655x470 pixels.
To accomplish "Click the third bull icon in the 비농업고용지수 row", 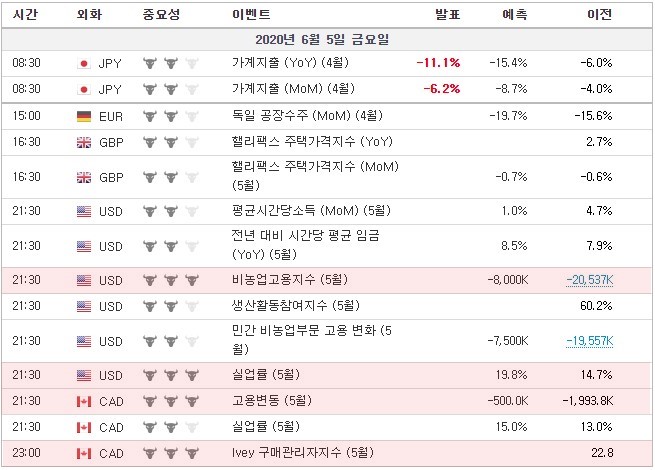I will tap(192, 280).
